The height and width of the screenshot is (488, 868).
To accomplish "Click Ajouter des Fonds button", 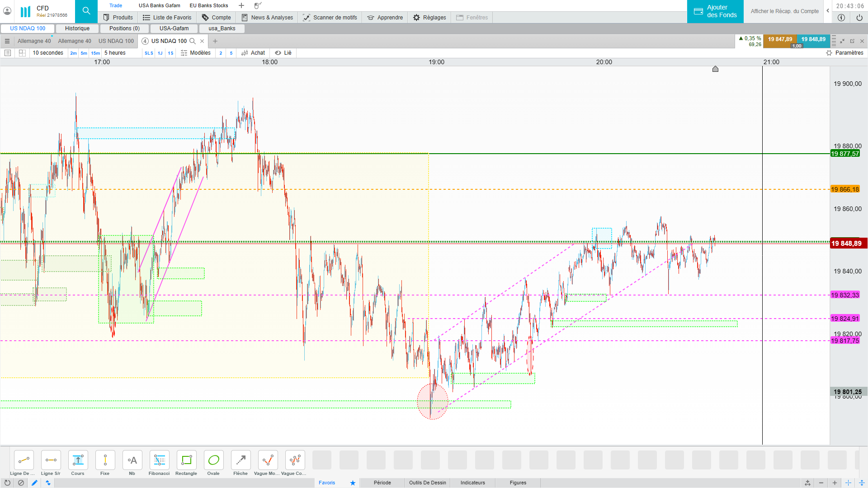I will 715,11.
